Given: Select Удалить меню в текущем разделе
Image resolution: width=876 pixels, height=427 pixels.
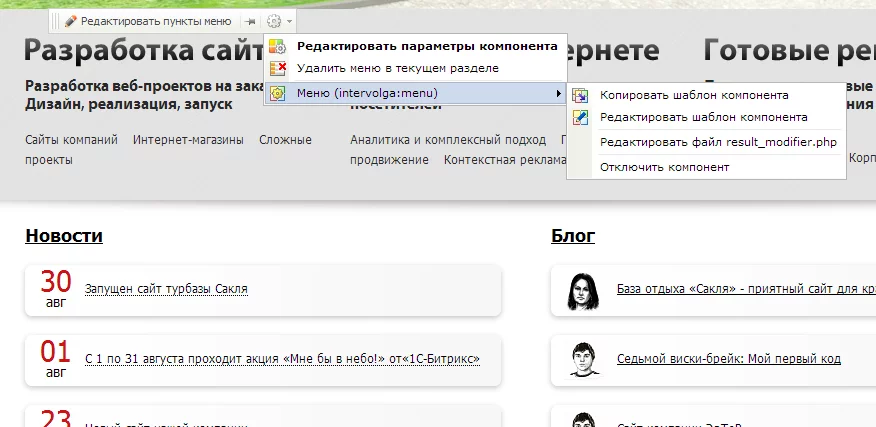Looking at the screenshot, I should [x=397, y=69].
